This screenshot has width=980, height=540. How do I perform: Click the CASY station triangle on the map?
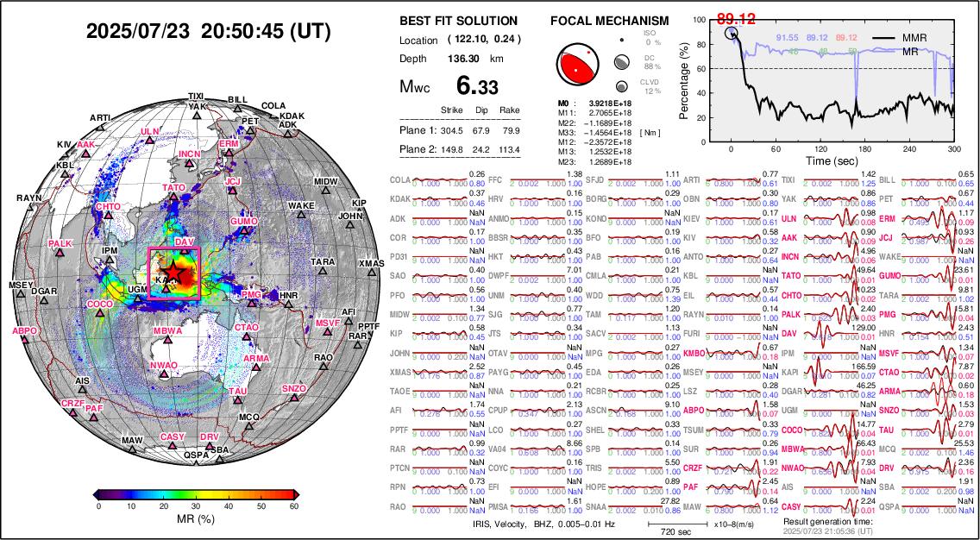coord(173,447)
